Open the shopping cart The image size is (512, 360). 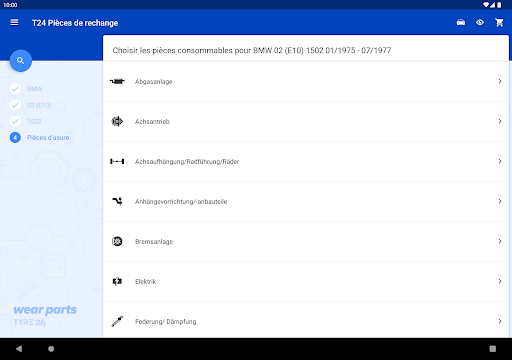tap(499, 22)
